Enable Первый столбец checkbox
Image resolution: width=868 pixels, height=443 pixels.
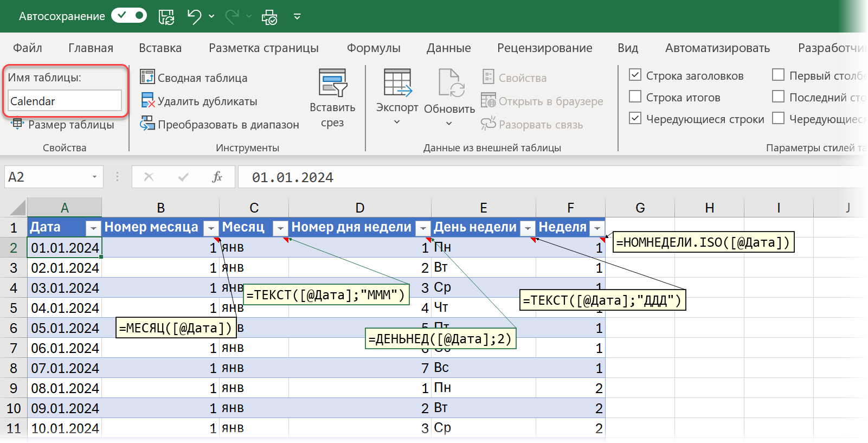tap(779, 75)
